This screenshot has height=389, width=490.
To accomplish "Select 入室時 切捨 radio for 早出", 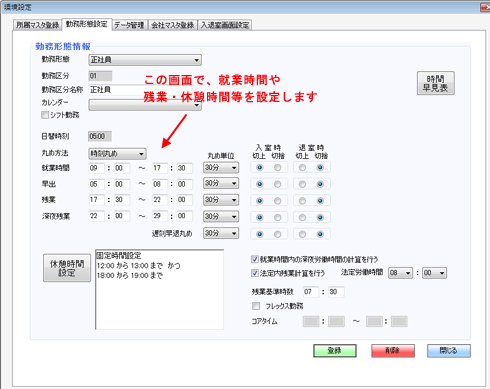I will [277, 184].
